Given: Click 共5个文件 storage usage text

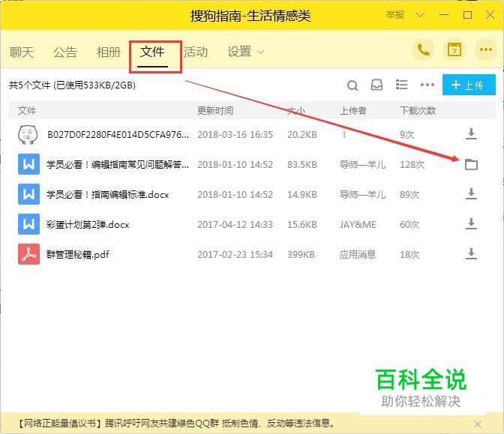Looking at the screenshot, I should (x=72, y=85).
